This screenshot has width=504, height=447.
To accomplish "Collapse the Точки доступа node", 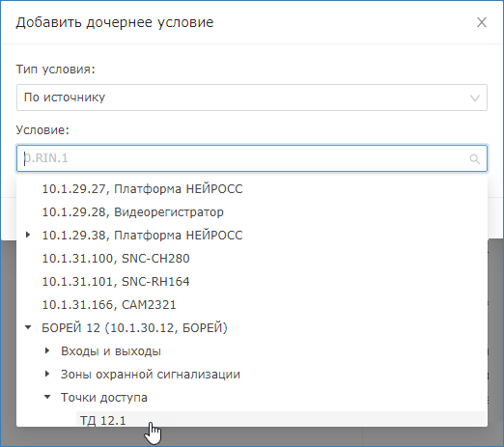I will [x=47, y=397].
